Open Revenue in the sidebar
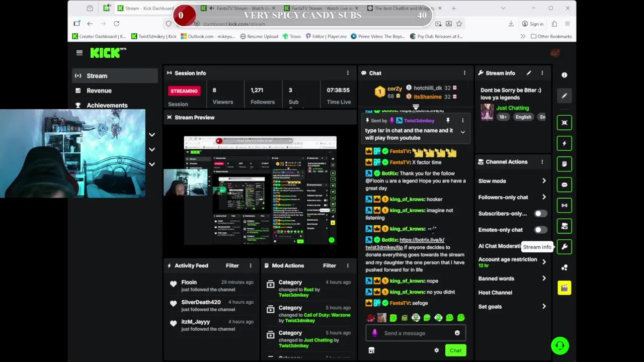The width and height of the screenshot is (644, 362). [x=115, y=90]
